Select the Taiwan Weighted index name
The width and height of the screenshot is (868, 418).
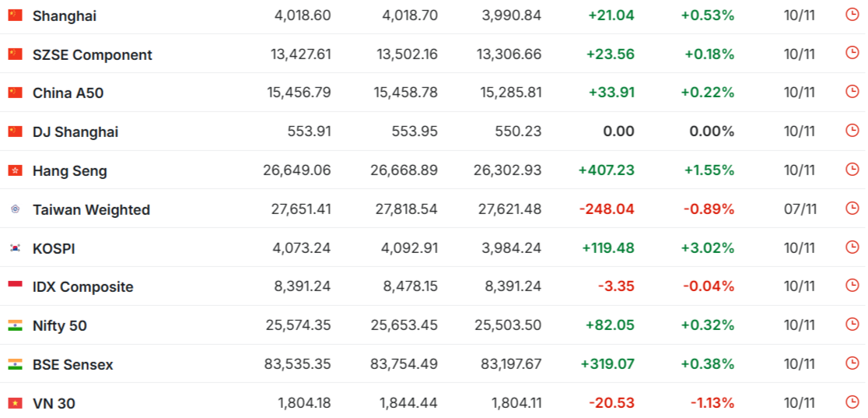[91, 209]
